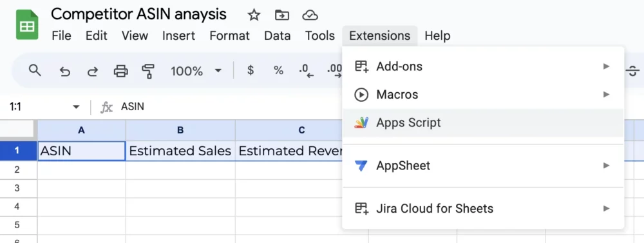Open the Insert menu
The height and width of the screenshot is (243, 644).
[178, 35]
